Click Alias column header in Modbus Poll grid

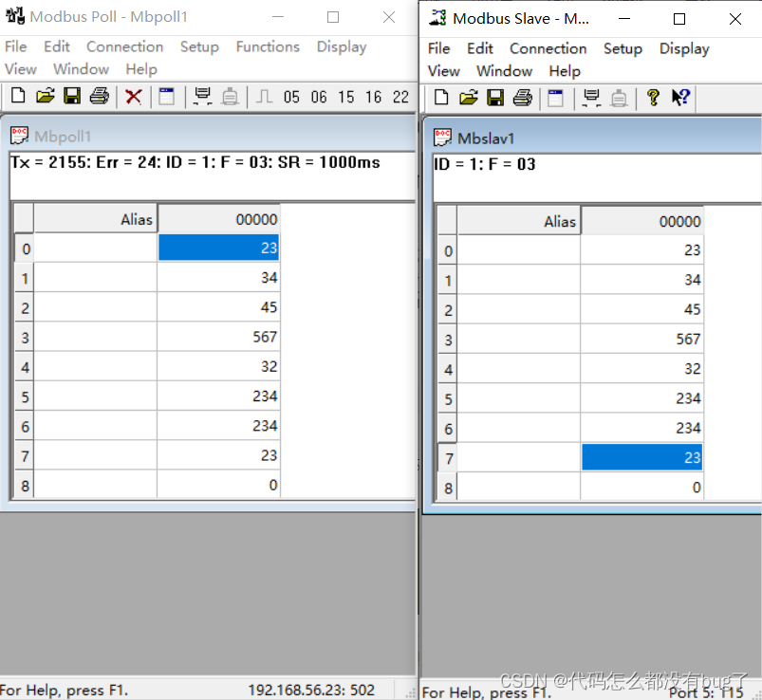coord(95,219)
